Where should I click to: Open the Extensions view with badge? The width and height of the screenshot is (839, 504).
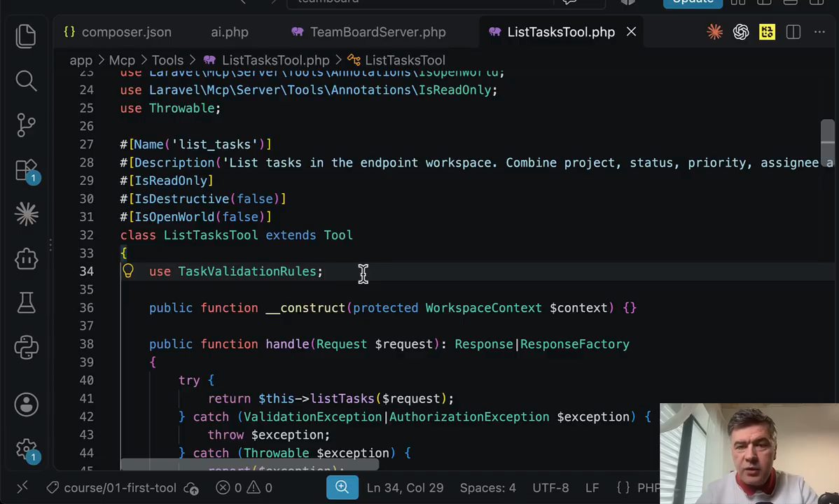coord(27,171)
